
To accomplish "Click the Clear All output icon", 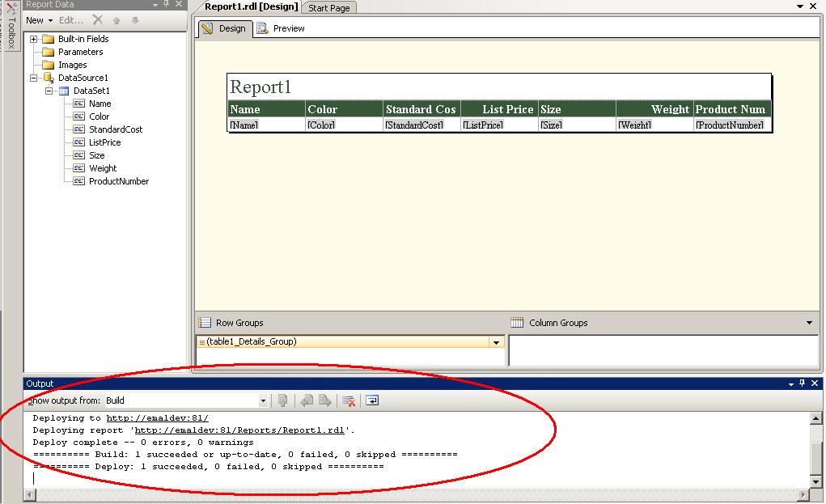I will 348,400.
